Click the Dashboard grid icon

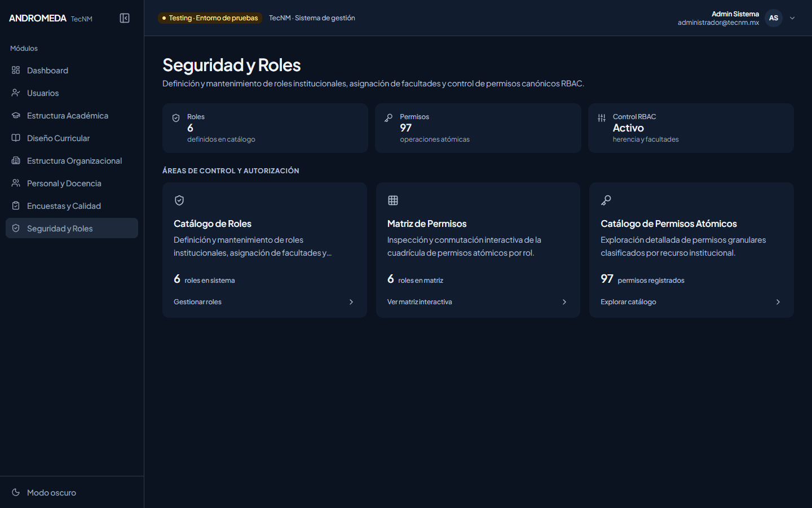(x=16, y=70)
